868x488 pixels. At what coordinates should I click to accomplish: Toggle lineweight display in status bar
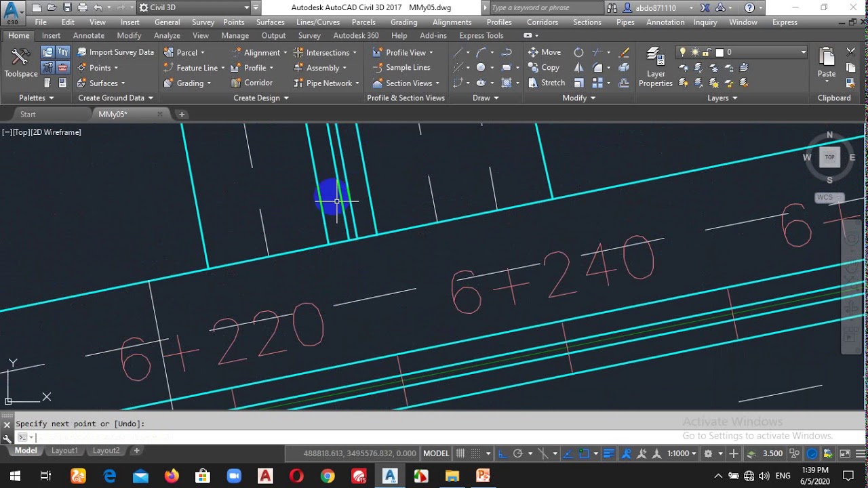pos(609,453)
